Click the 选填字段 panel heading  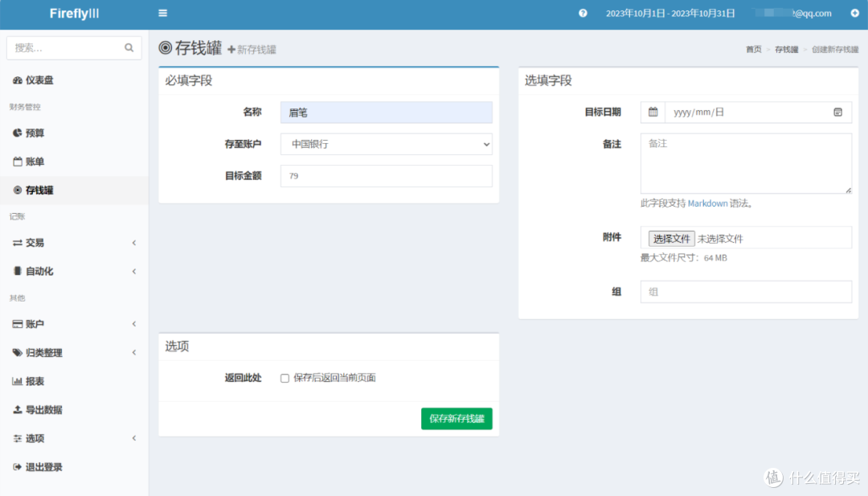pos(548,80)
